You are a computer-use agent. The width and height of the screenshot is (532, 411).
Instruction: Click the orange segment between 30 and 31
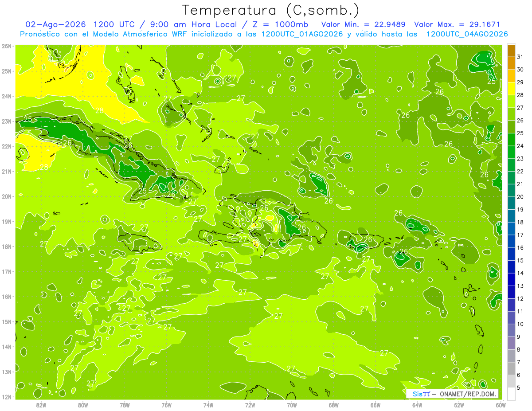click(511, 63)
